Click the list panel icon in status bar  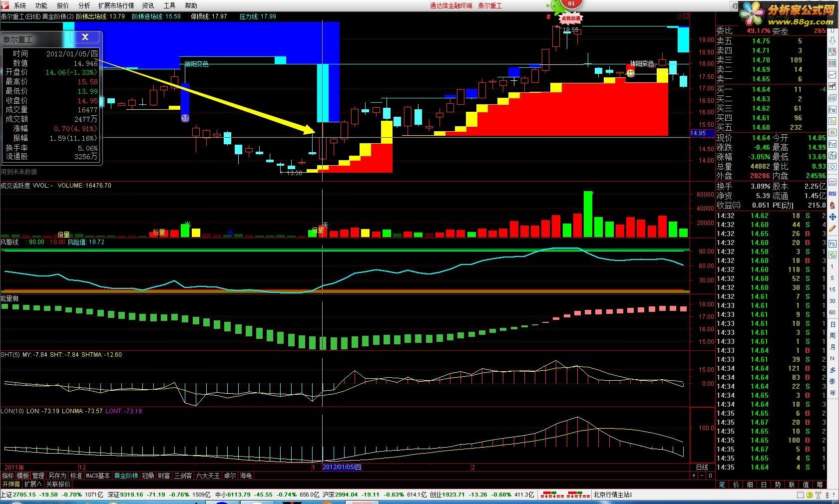pos(801,495)
